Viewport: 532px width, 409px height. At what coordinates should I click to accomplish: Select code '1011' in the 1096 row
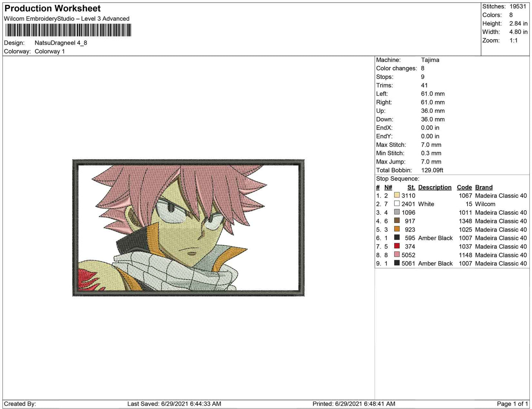[465, 213]
